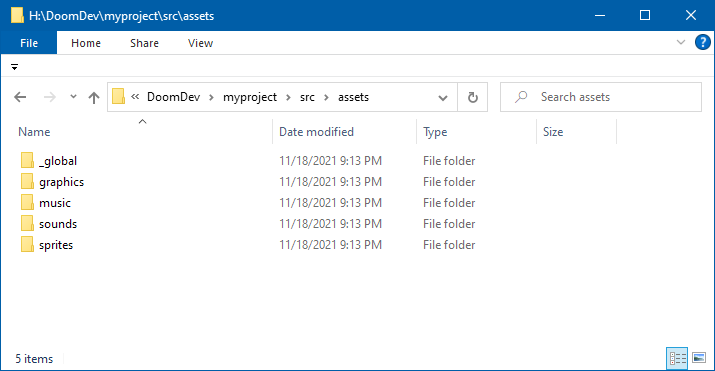This screenshot has height=371, width=715.
Task: Switch to large thumbnails view icon
Action: tap(699, 358)
